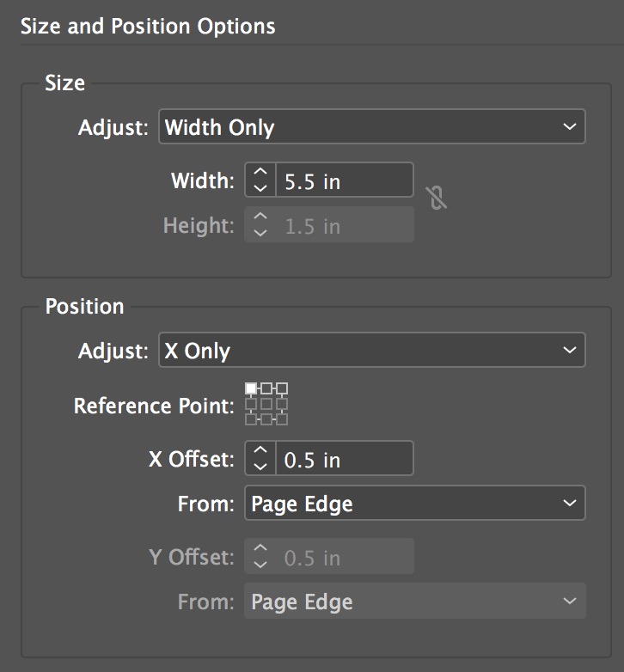Screen dimensions: 624x672
Task: Open the Size Adjust dropdown showing Width Only
Action: pos(372,126)
